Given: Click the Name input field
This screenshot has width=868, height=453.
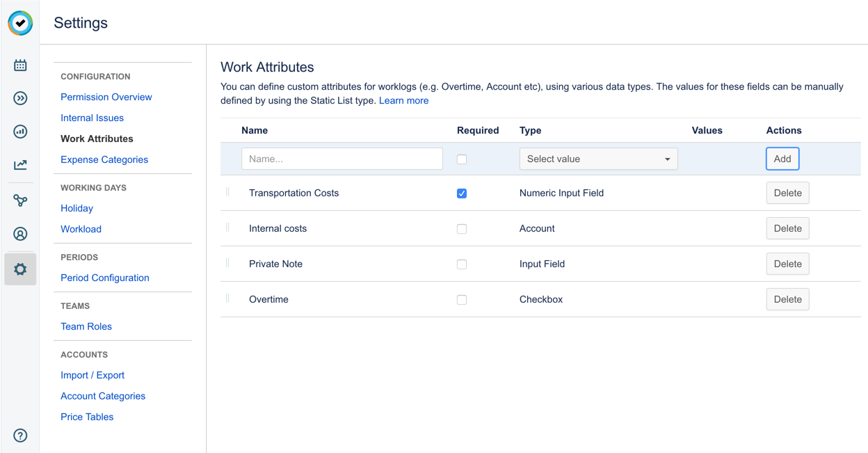Looking at the screenshot, I should [x=341, y=159].
